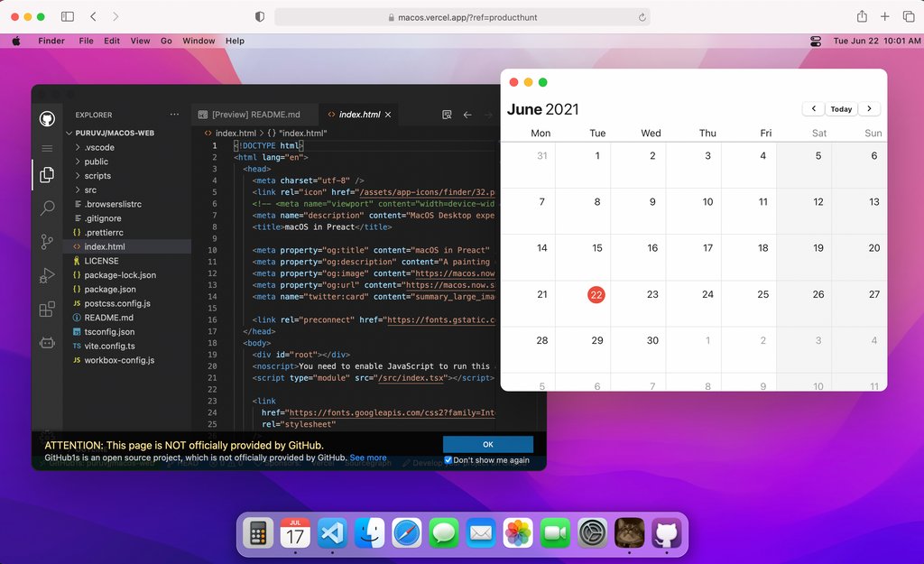
Task: Open Visual Studio Code from the dock
Action: (x=332, y=534)
